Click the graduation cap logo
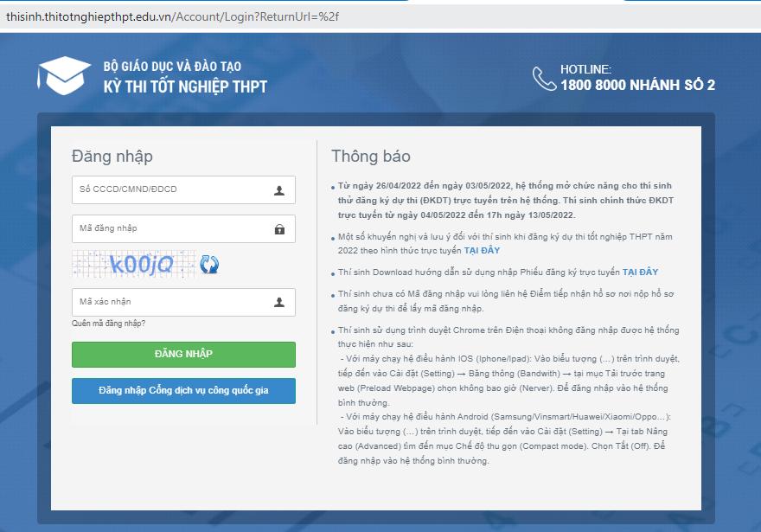The width and height of the screenshot is (761, 532). [x=64, y=76]
